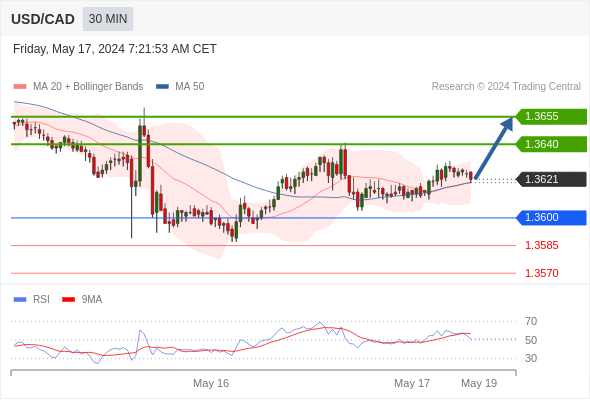
Task: Click the 1.3570 red support label
Action: pos(542,273)
